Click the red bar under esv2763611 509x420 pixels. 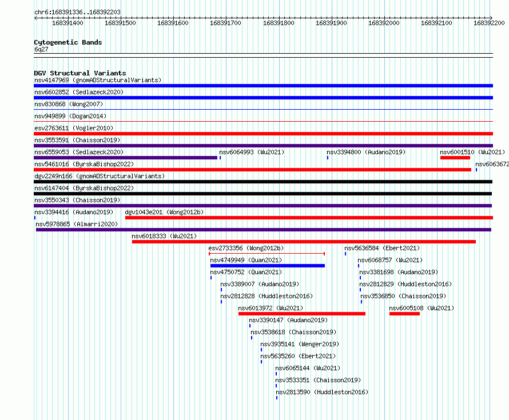click(263, 134)
